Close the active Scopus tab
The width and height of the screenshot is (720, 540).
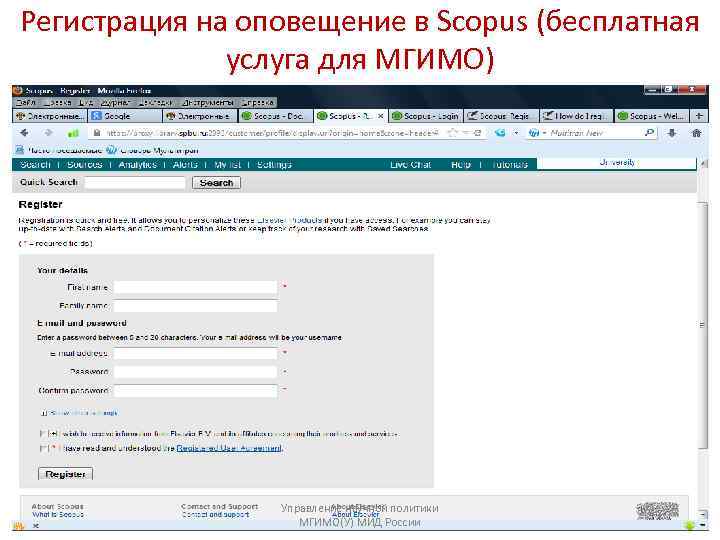click(x=381, y=116)
